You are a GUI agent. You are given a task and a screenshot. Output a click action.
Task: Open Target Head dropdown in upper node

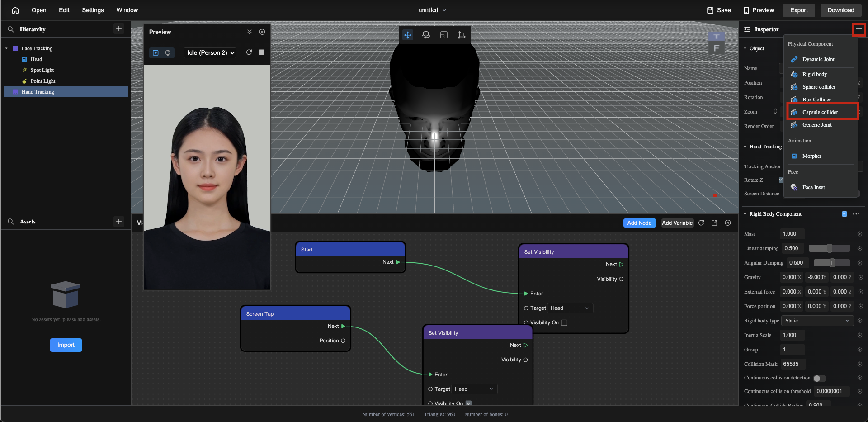pos(570,308)
